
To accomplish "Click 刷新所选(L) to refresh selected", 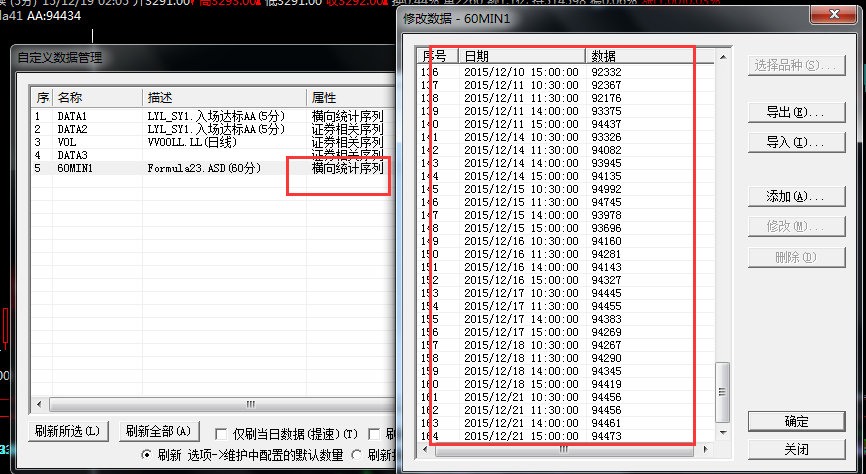I will pyautogui.click(x=67, y=432).
